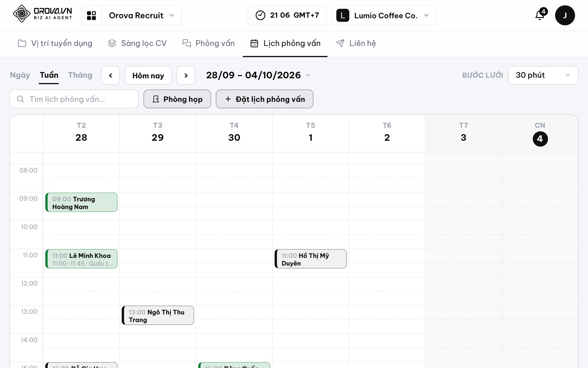
Task: Open the 11:00 Lê Minh Khoa interview
Action: tap(81, 259)
